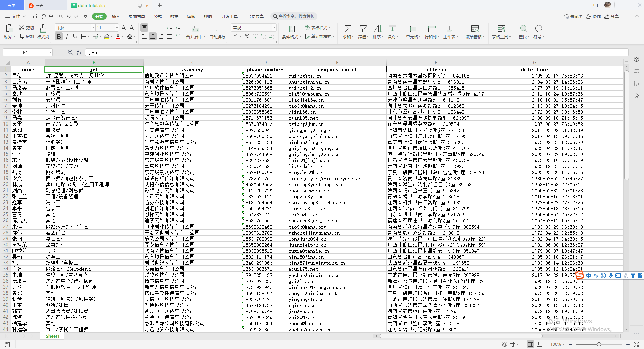Apply a filter with the 筛选 icon
This screenshot has width=644, height=349.
(x=363, y=32)
